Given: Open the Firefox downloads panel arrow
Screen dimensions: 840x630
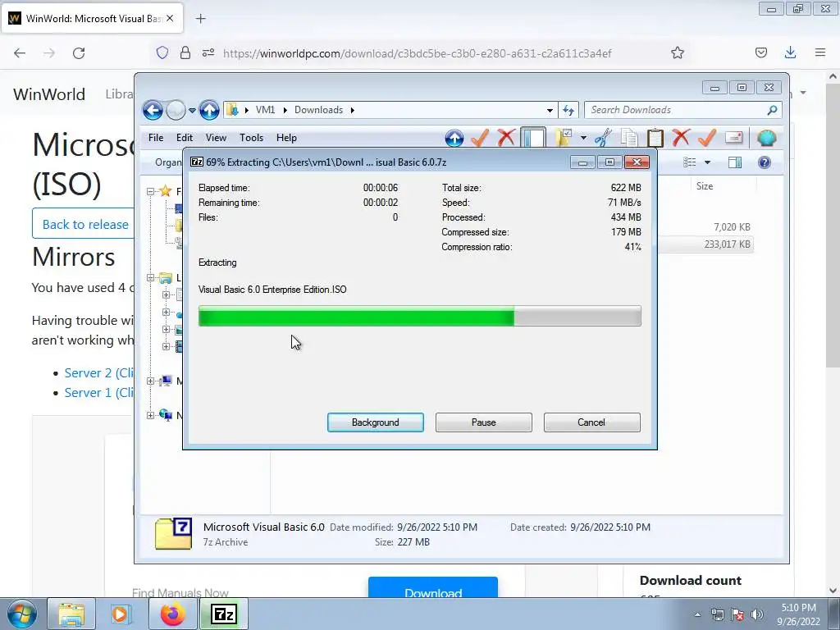Looking at the screenshot, I should [x=790, y=52].
